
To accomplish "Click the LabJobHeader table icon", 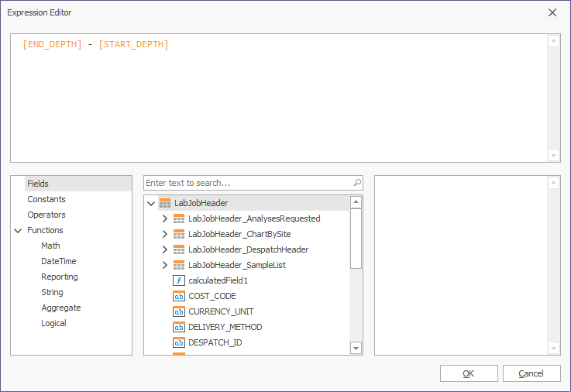I will (165, 203).
